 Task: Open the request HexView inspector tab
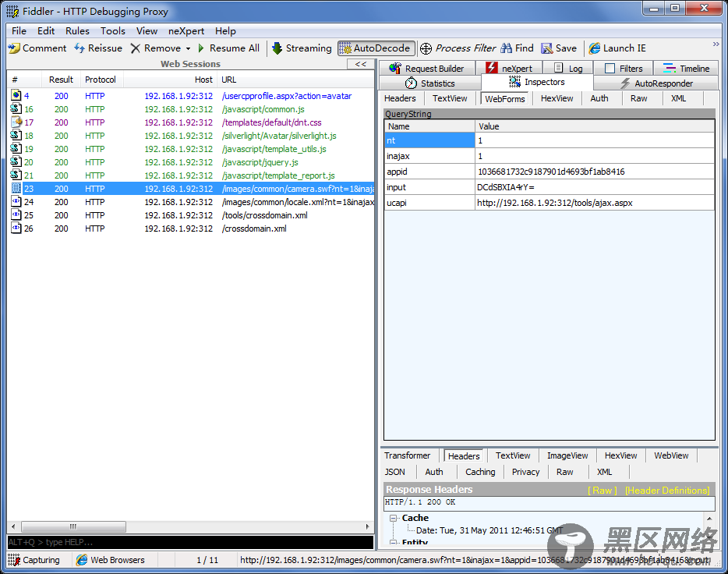557,98
